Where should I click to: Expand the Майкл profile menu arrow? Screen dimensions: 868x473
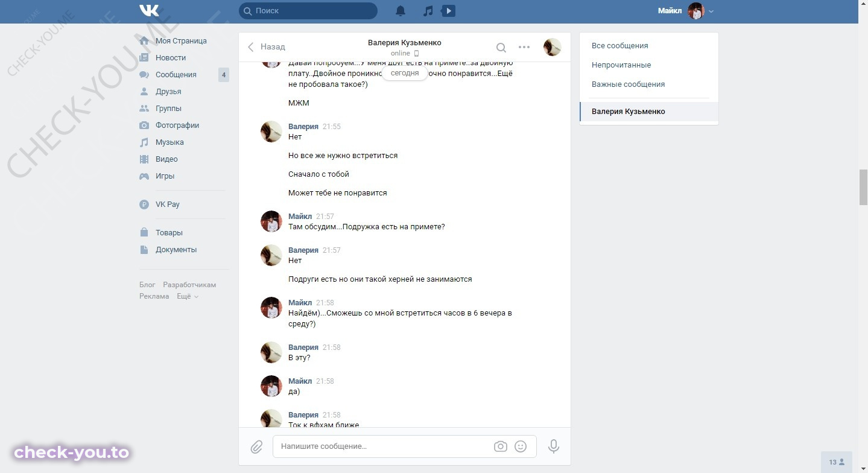tap(711, 11)
